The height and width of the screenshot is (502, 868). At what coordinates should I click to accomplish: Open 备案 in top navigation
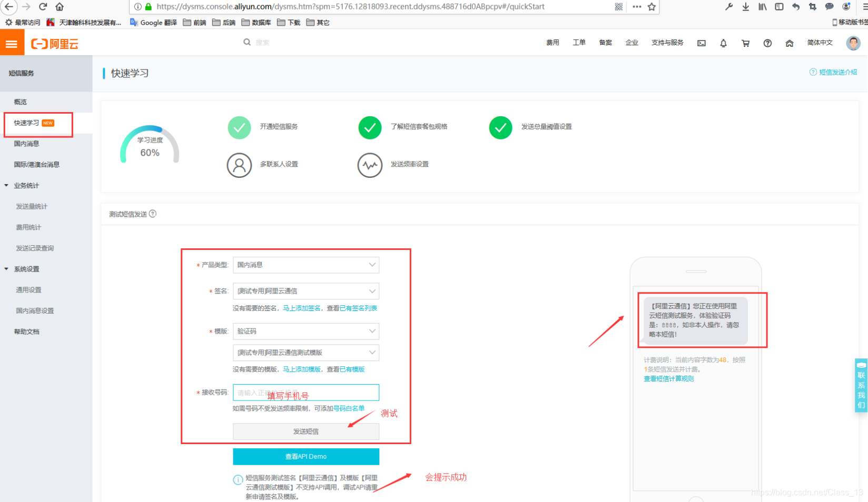click(605, 43)
